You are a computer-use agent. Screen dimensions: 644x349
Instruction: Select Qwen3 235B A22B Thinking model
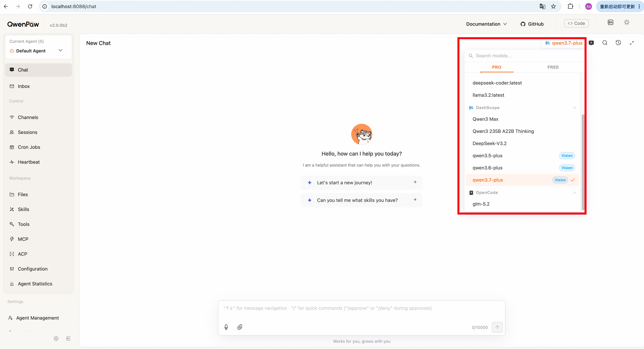pos(522,131)
